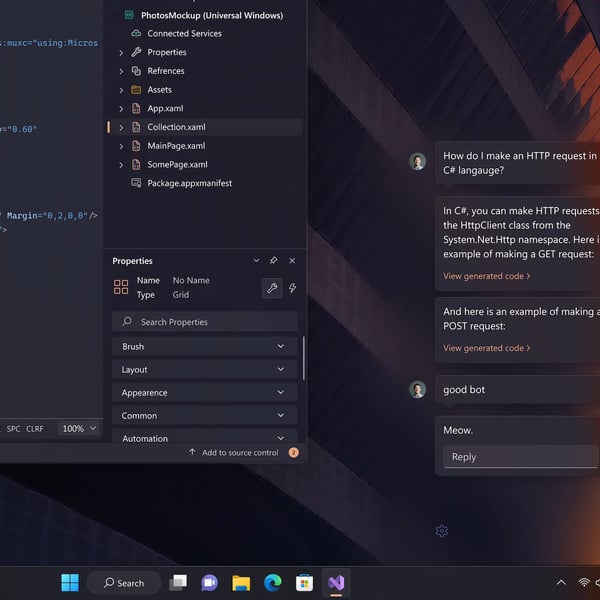Open Microsoft Store from the taskbar

[304, 582]
